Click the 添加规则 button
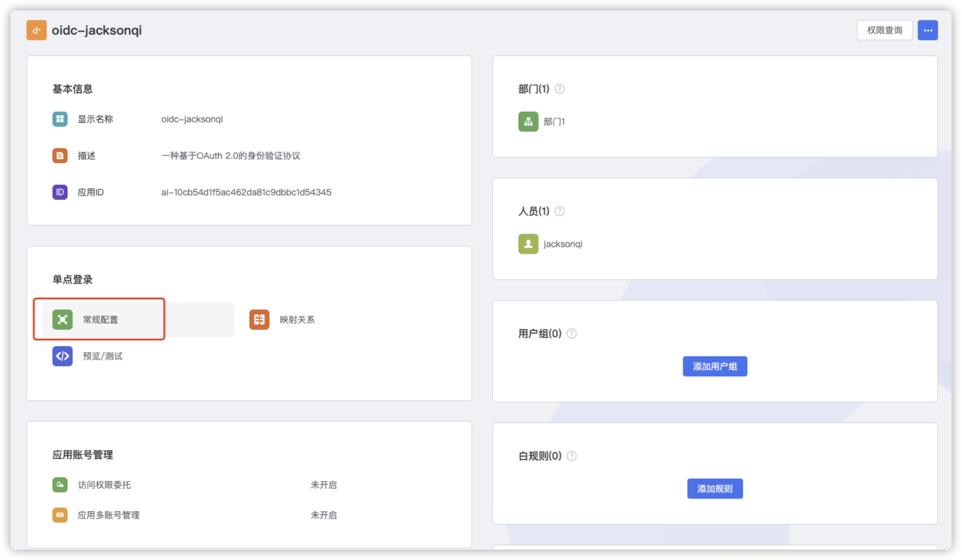The height and width of the screenshot is (560, 962). [715, 489]
